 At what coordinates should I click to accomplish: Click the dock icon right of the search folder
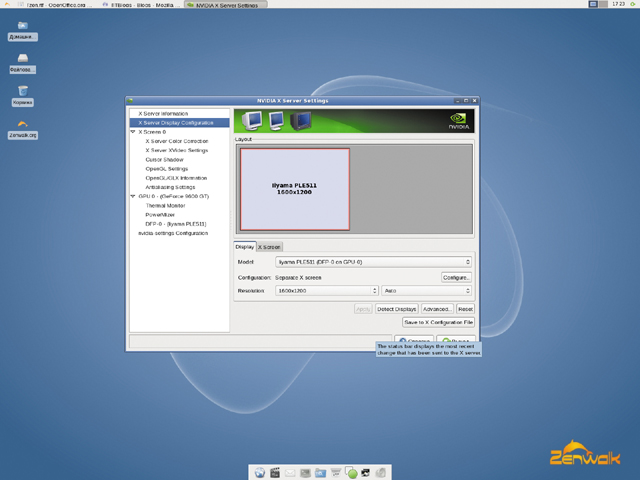[x=336, y=473]
